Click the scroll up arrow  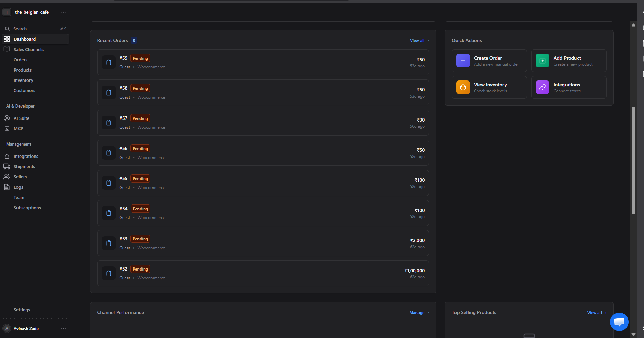click(x=633, y=25)
